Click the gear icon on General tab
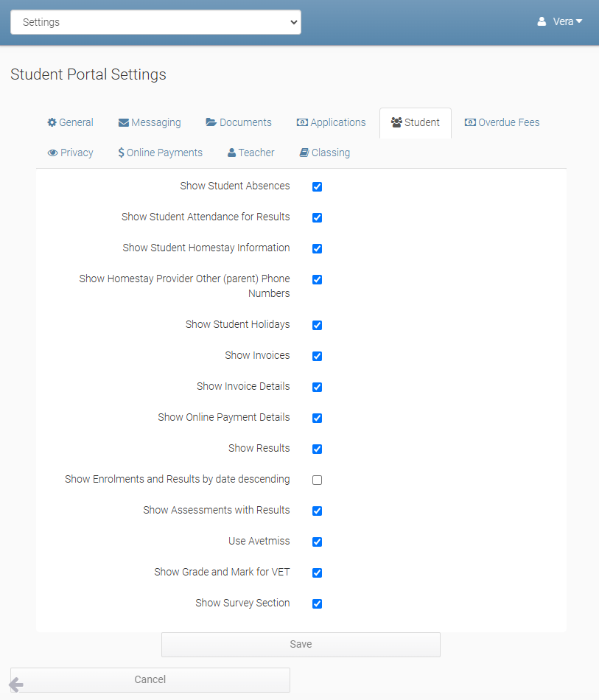This screenshot has height=700, width=599. click(x=52, y=123)
